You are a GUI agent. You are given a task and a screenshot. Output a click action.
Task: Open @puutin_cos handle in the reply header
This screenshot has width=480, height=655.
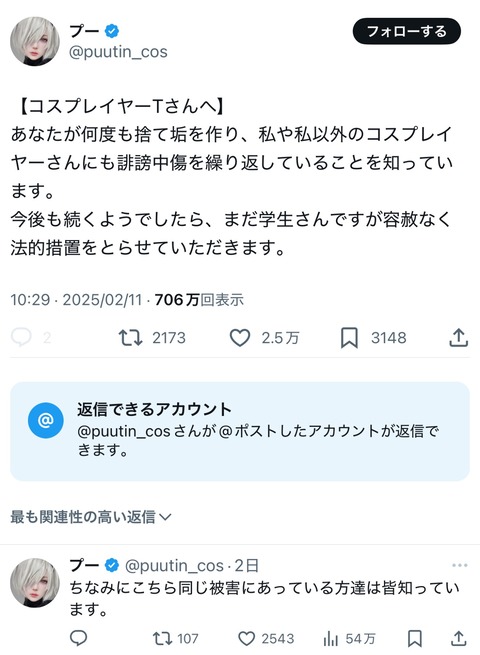click(174, 566)
